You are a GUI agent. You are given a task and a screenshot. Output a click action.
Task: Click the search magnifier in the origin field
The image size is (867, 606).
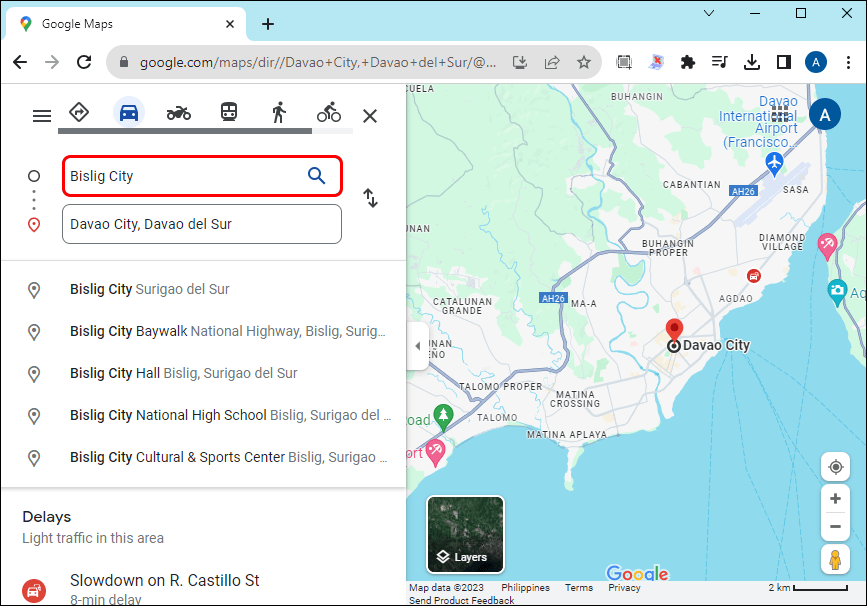pos(316,176)
